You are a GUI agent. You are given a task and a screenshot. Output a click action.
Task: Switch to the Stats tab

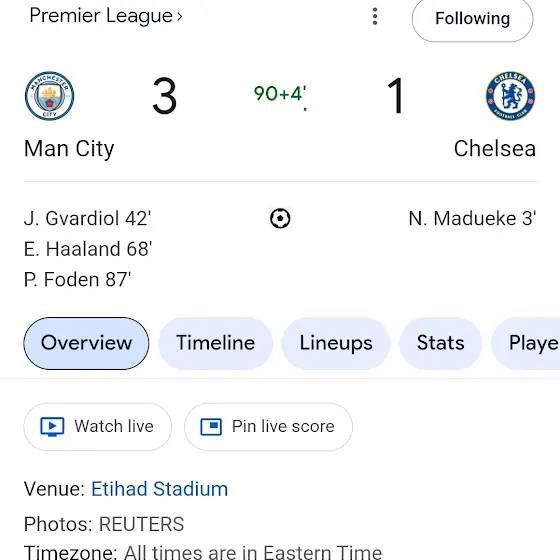point(441,343)
